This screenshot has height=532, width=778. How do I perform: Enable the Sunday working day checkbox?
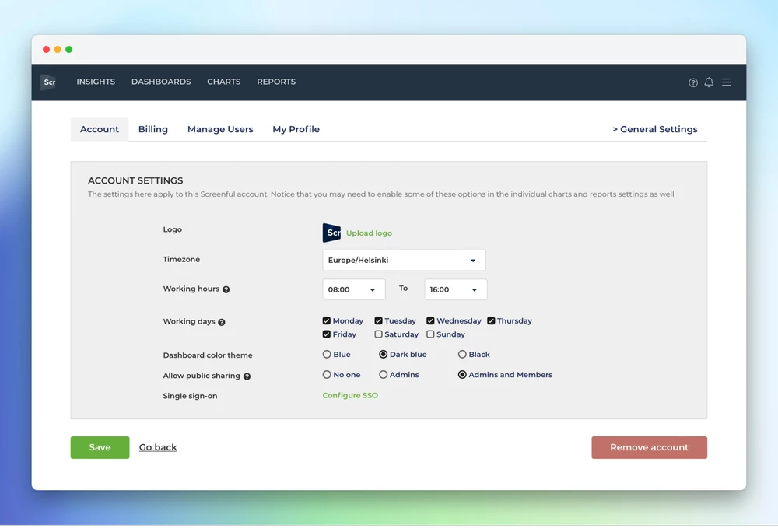pos(431,334)
